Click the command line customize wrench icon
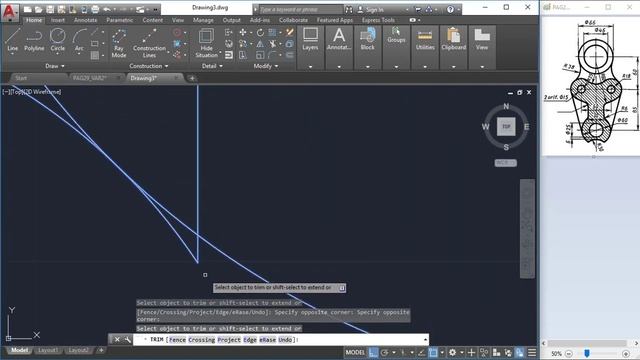This screenshot has width=640, height=360. click(127, 340)
